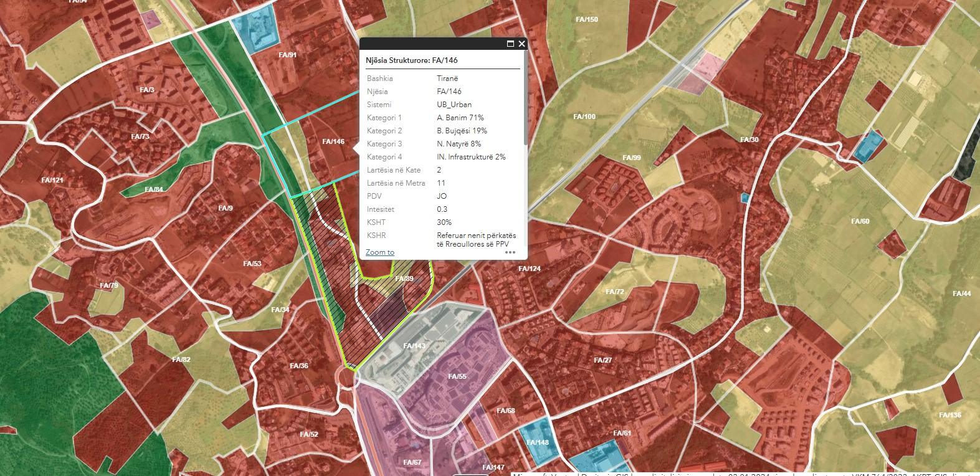This screenshot has height=476, width=980.
Task: Click the FA/91 zone label
Action: click(x=287, y=55)
